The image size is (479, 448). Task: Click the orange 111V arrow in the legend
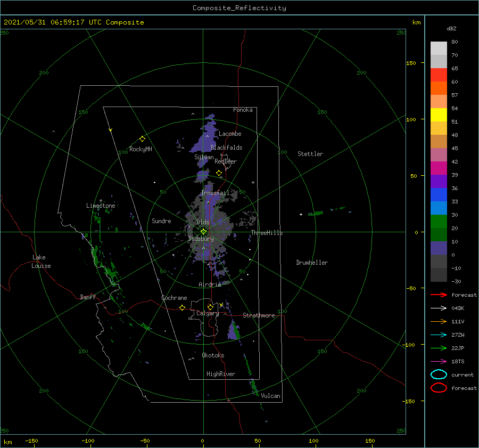pyautogui.click(x=439, y=321)
